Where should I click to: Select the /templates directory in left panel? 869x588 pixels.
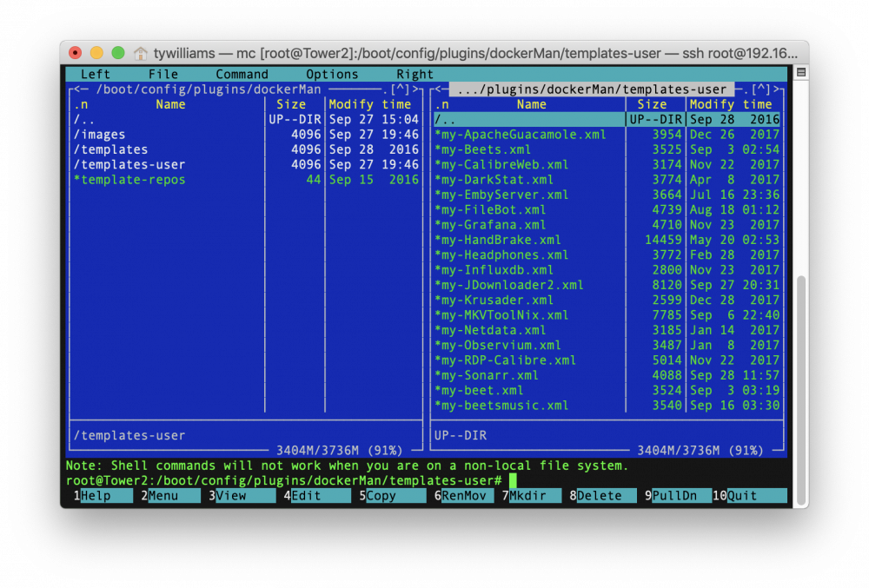click(x=246, y=149)
